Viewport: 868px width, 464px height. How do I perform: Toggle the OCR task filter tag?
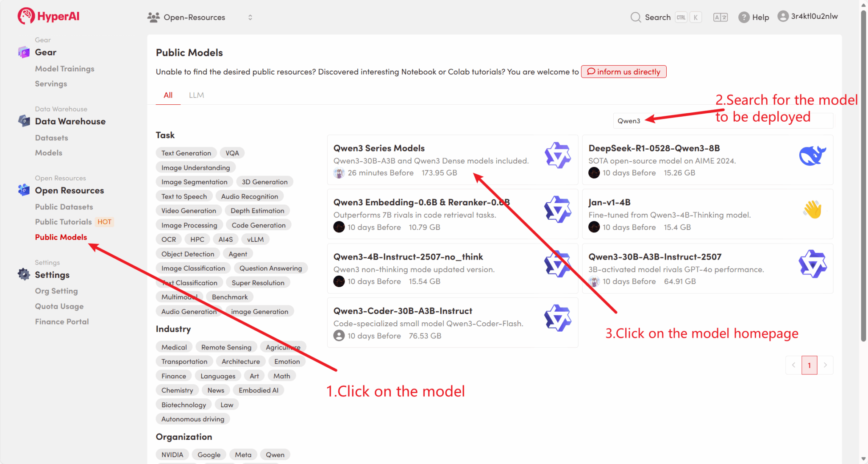pos(168,240)
